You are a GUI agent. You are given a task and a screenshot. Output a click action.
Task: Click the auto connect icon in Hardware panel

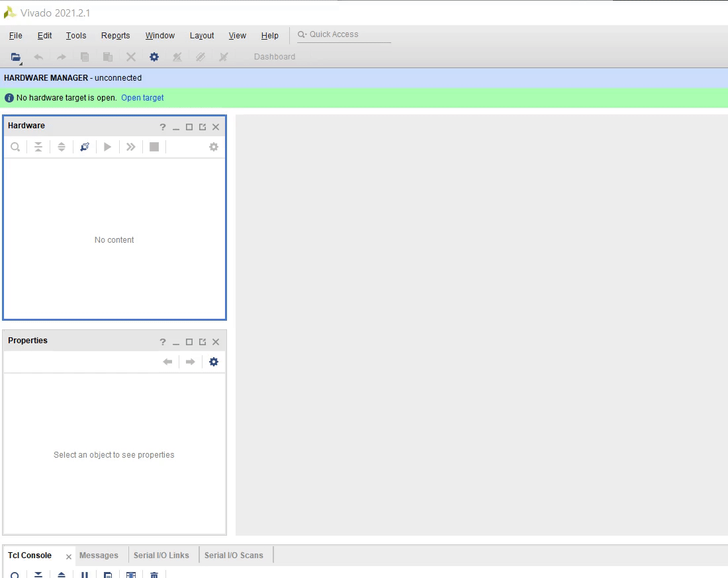(85, 147)
